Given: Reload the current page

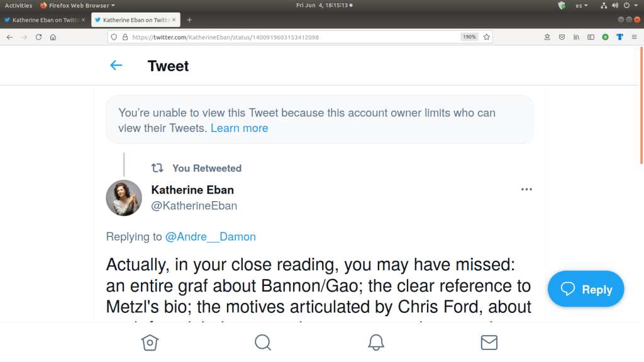Looking at the screenshot, I should click(39, 37).
